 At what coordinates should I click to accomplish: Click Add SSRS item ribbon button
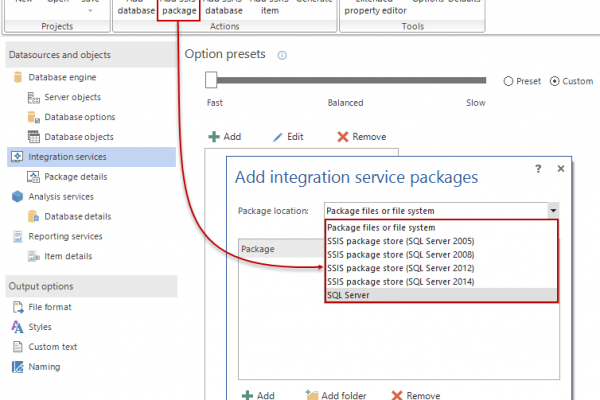(270, 8)
